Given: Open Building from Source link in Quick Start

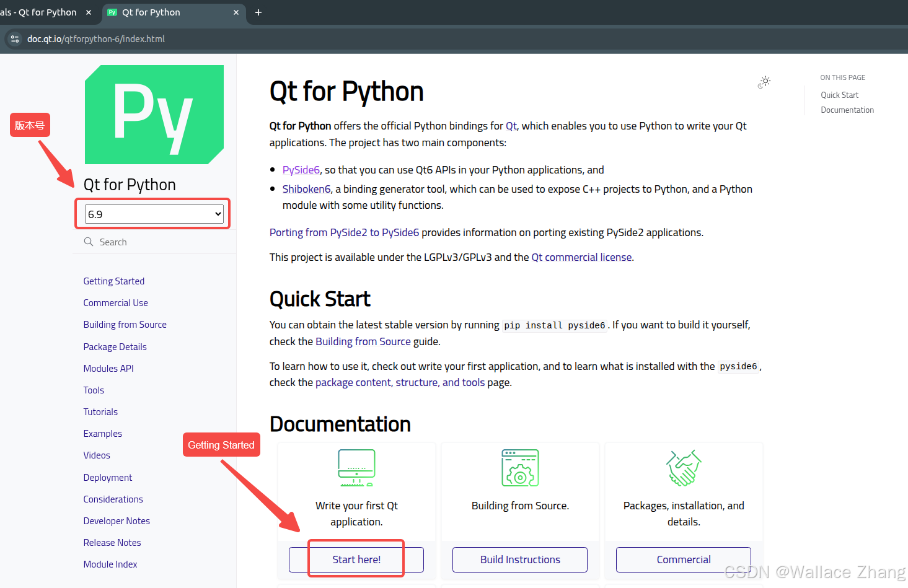Looking at the screenshot, I should point(363,341).
